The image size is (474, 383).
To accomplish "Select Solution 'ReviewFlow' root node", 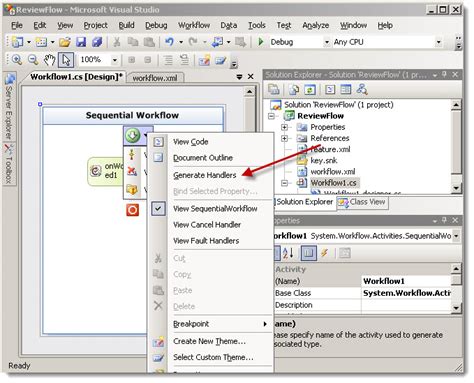I will pos(339,105).
